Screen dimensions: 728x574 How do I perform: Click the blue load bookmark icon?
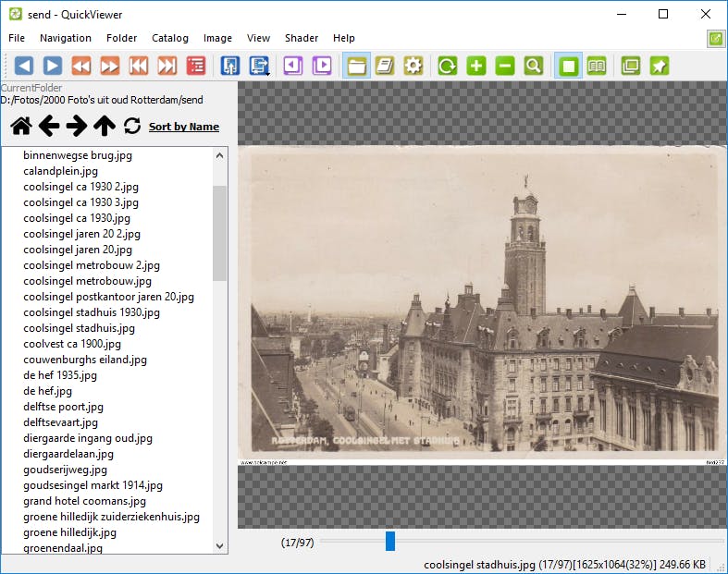[x=230, y=66]
